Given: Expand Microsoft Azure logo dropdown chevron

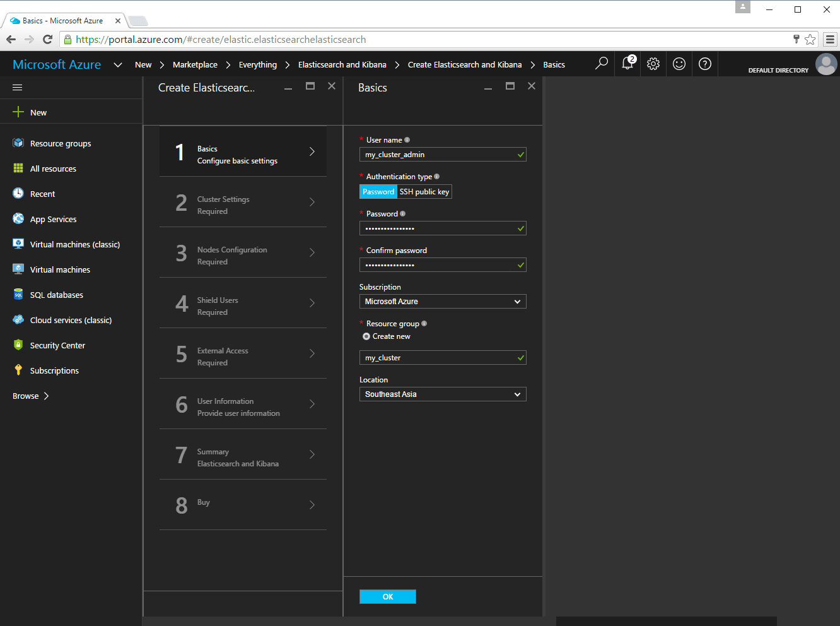Looking at the screenshot, I should tap(118, 64).
